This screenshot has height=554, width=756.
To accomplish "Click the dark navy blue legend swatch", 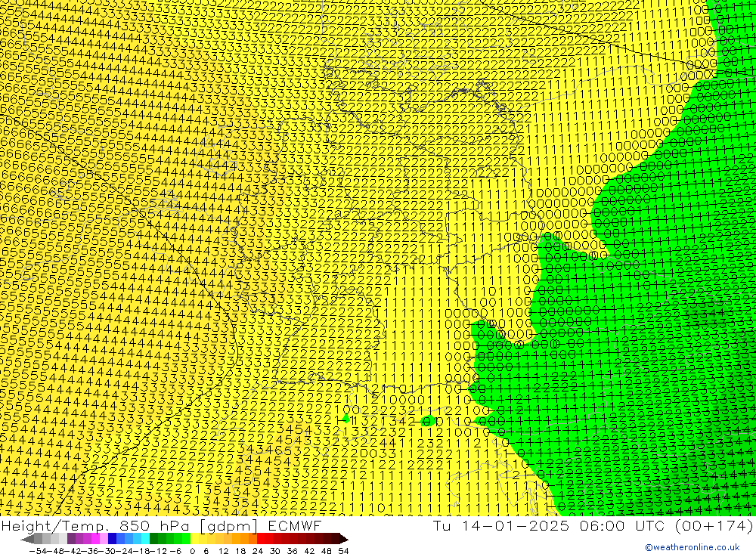I will tap(112, 540).
